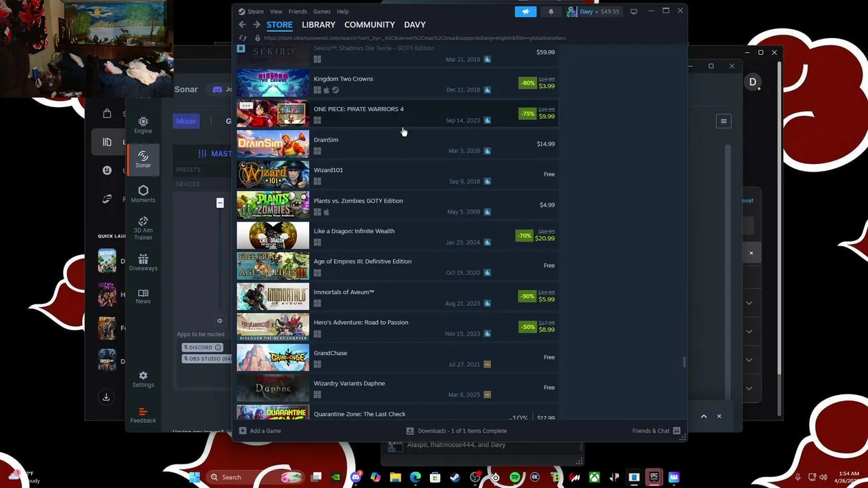The height and width of the screenshot is (488, 868).
Task: Collapse bottom panel with up chevron
Action: point(703,416)
